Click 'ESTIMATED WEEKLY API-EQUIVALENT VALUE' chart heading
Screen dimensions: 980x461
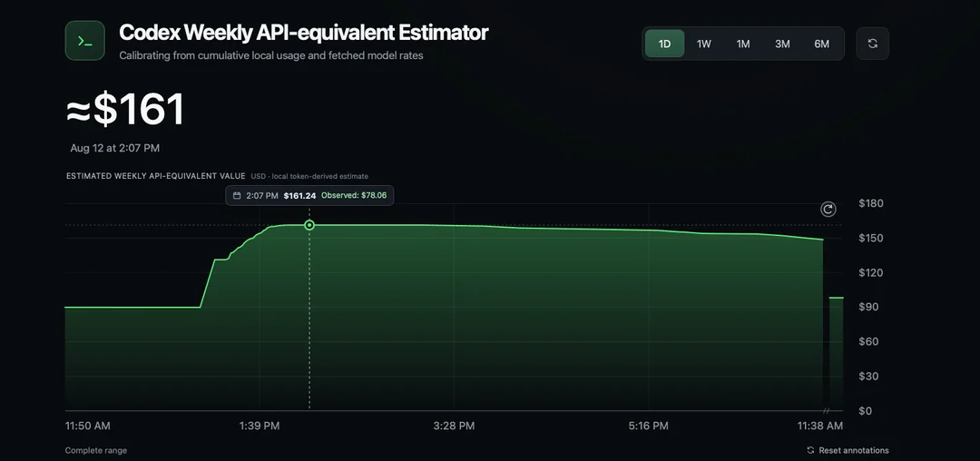click(x=156, y=176)
